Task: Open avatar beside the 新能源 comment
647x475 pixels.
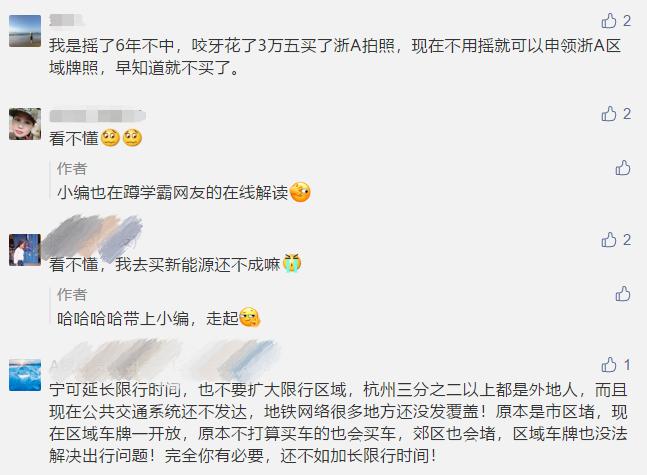Action: click(x=25, y=250)
